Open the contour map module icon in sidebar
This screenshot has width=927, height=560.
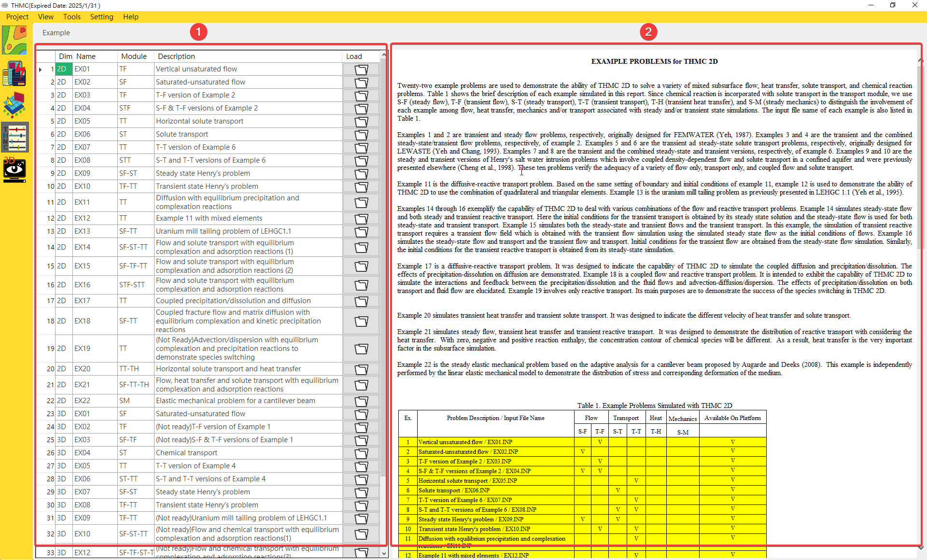[x=14, y=40]
